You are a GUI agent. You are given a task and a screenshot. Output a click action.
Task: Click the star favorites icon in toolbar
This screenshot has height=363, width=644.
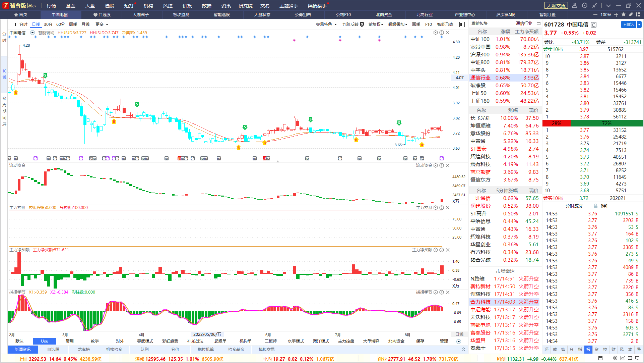(624, 14)
